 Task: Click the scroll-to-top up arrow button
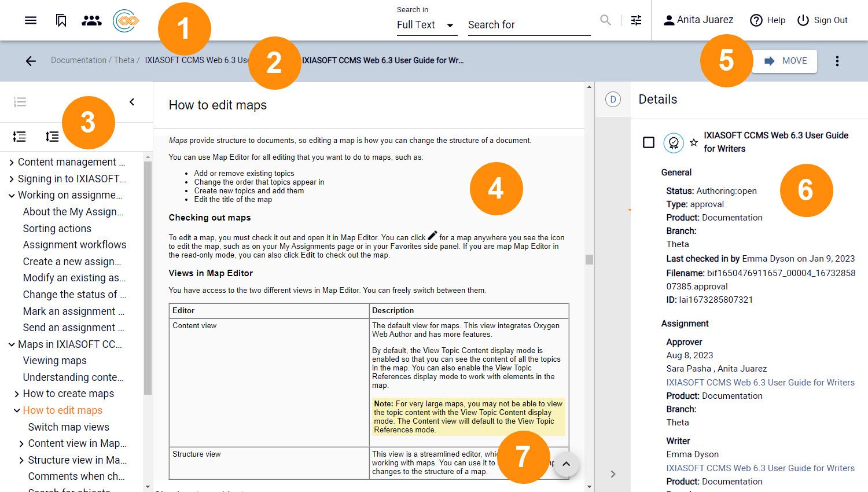tap(567, 464)
